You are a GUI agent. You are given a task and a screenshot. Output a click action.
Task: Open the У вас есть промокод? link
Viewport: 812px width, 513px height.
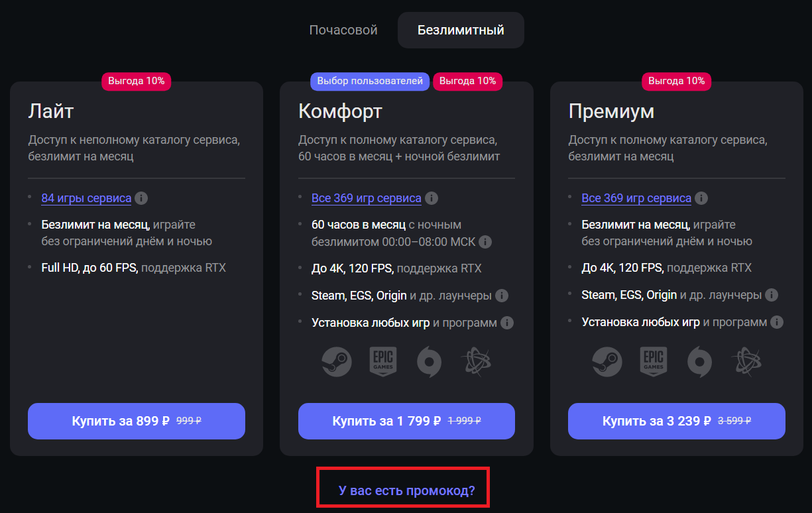click(406, 491)
